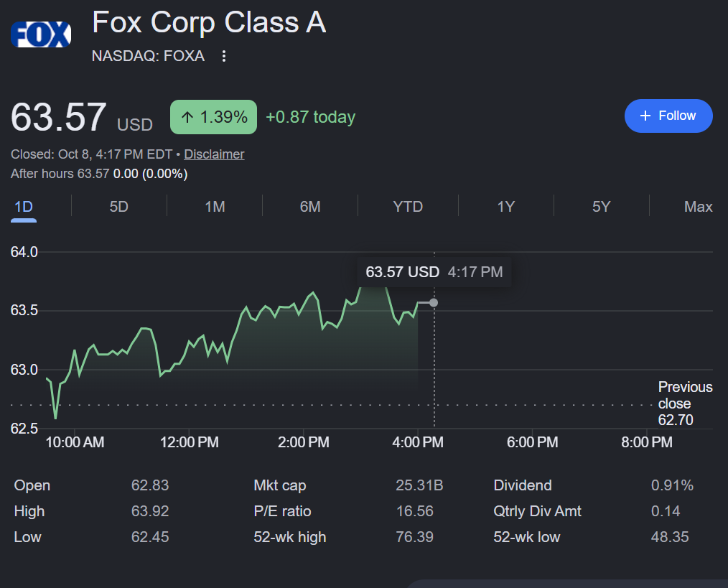The image size is (728, 588).
Task: Switch to the 1M chart range
Action: (215, 207)
